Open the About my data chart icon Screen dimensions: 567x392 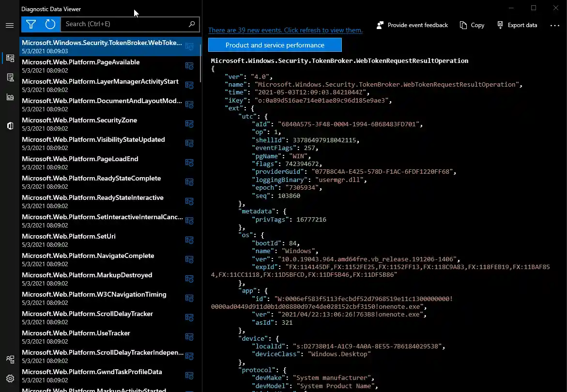click(10, 97)
